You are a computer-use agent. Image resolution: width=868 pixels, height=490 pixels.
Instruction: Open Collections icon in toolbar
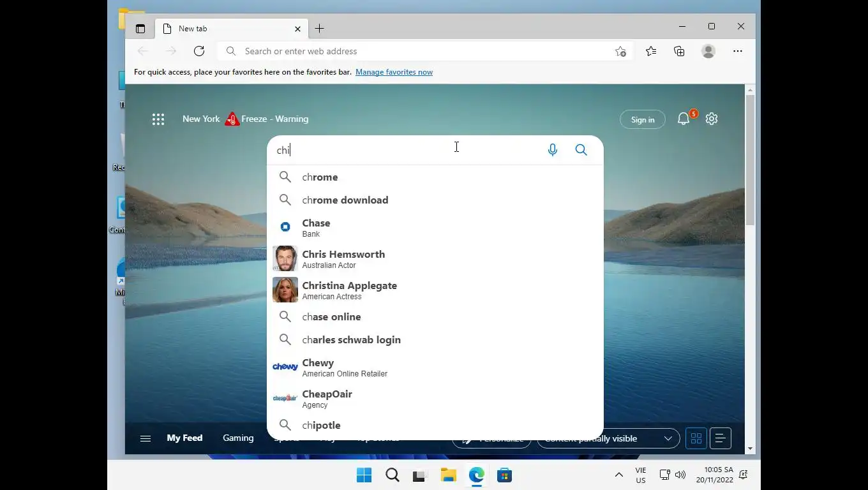(680, 51)
